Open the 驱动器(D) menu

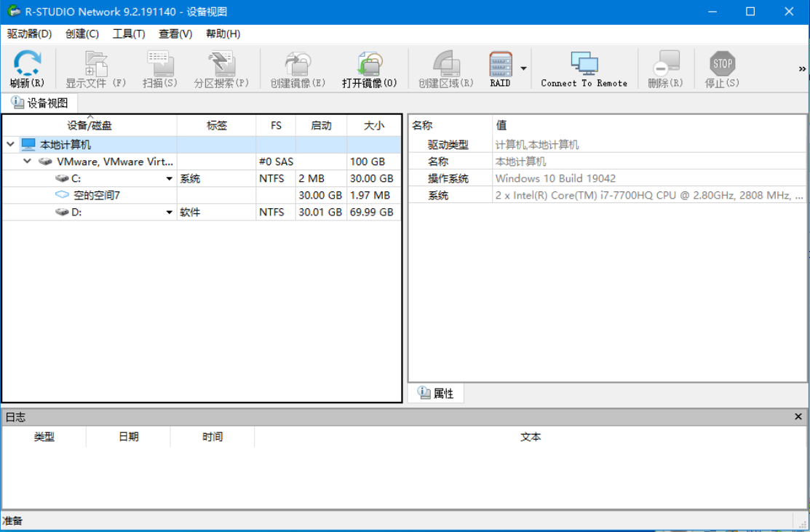[x=29, y=34]
